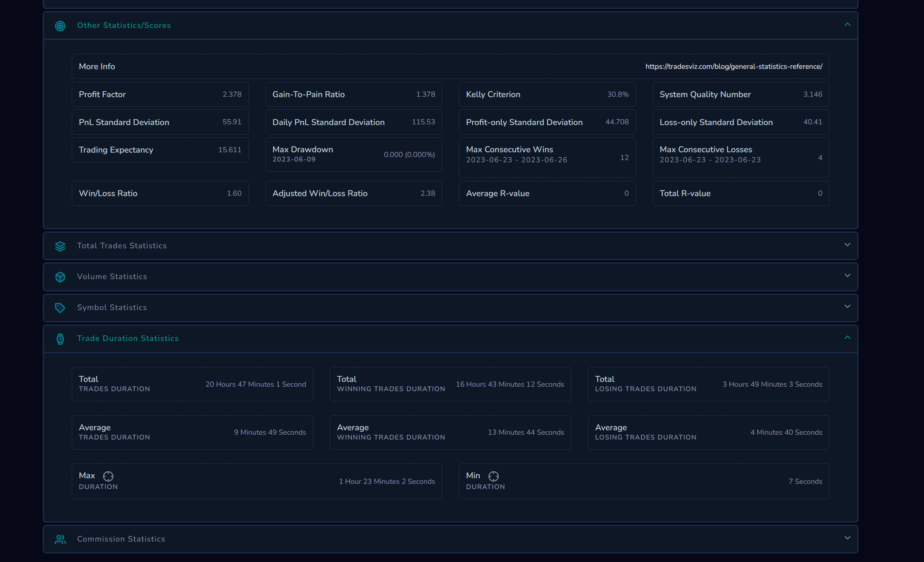
Task: Select the System Quality Number value 3.146
Action: tap(813, 94)
